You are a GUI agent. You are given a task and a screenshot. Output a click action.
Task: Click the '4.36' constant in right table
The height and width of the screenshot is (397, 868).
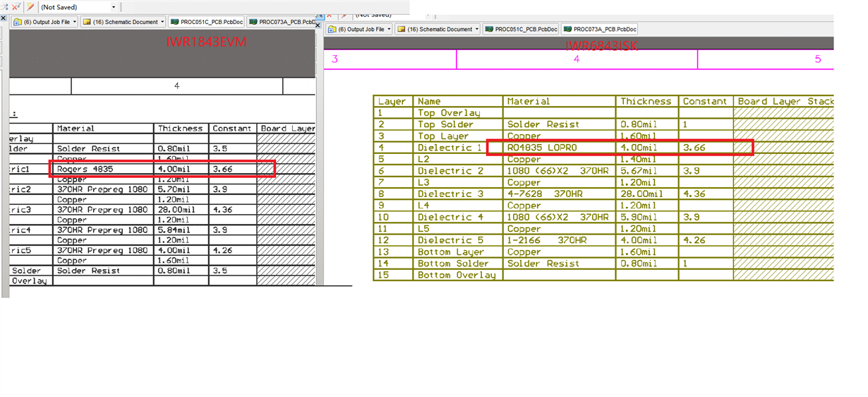pos(706,194)
